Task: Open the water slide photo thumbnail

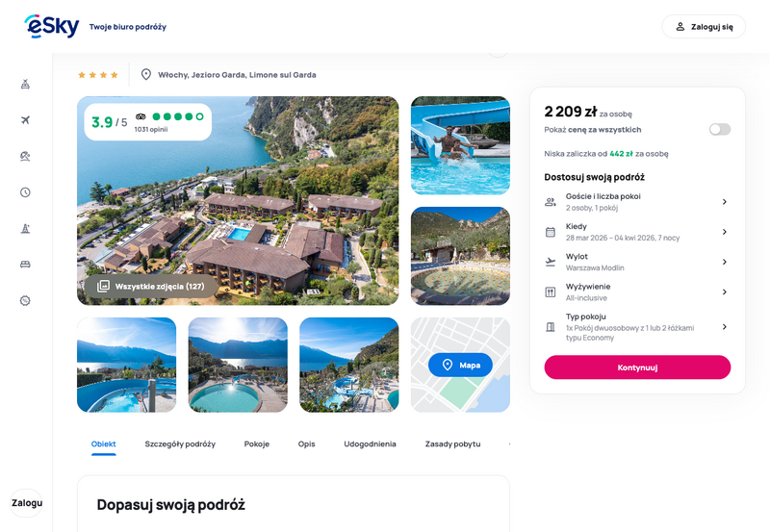Action: click(460, 145)
